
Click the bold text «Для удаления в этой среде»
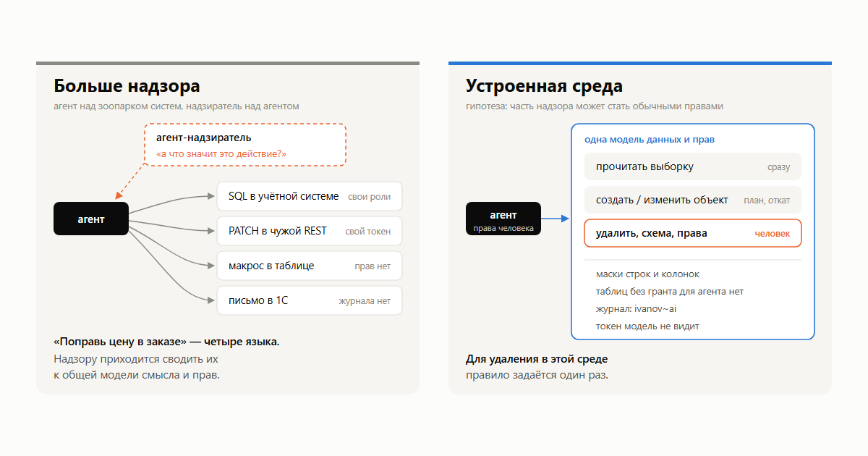click(537, 359)
